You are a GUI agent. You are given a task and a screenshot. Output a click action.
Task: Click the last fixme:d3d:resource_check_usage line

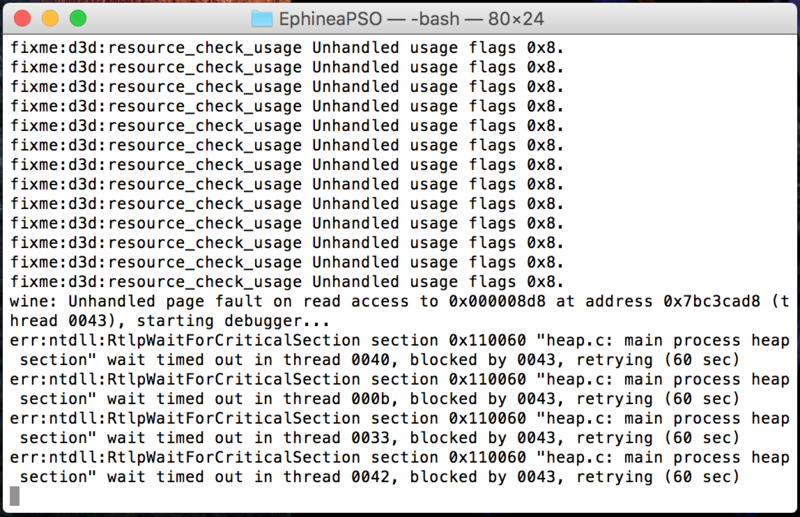coord(287,282)
